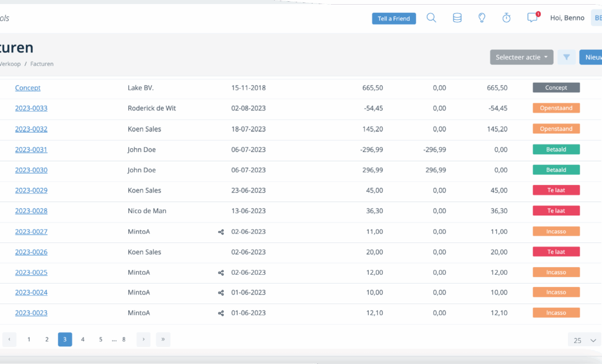Click share icon on invoice 2023-0023 row
Screen dimensions: 602x364
pyautogui.click(x=221, y=314)
